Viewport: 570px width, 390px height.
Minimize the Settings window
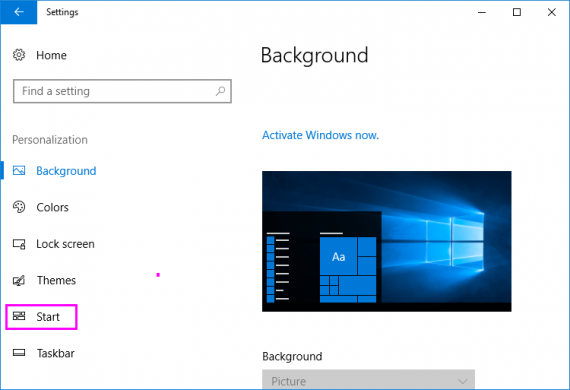[482, 12]
